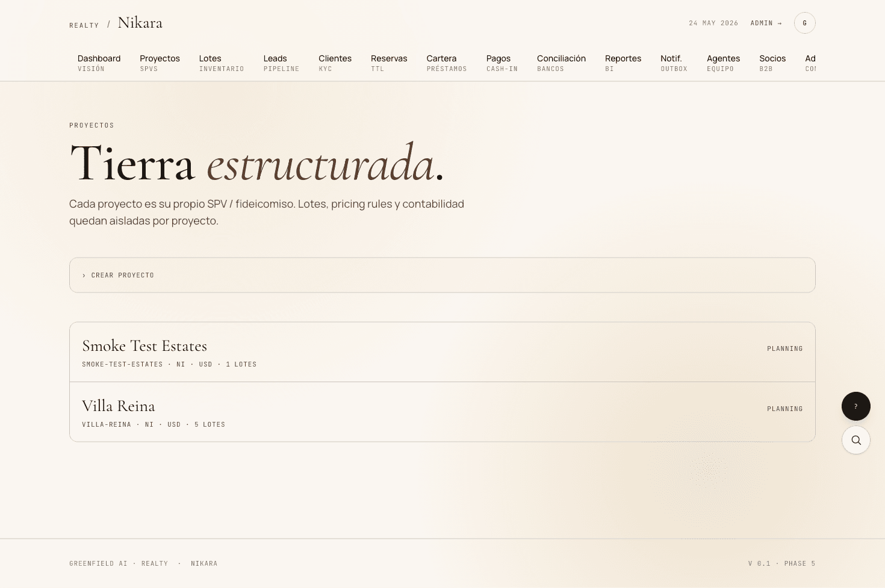885x588 pixels.
Task: Click PLANNING status on Villa Reina
Action: (x=784, y=409)
